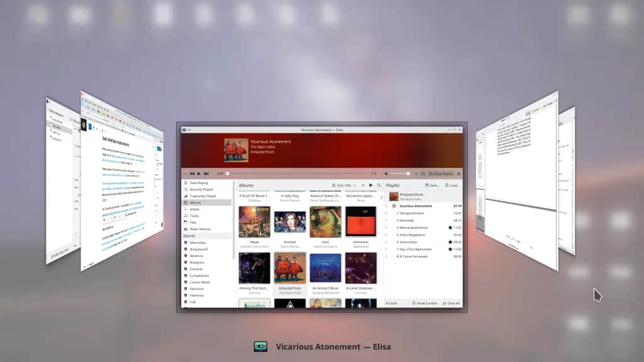This screenshot has height=362, width=644.
Task: Click the album grid vertical scrollbar
Action: pyautogui.click(x=382, y=198)
